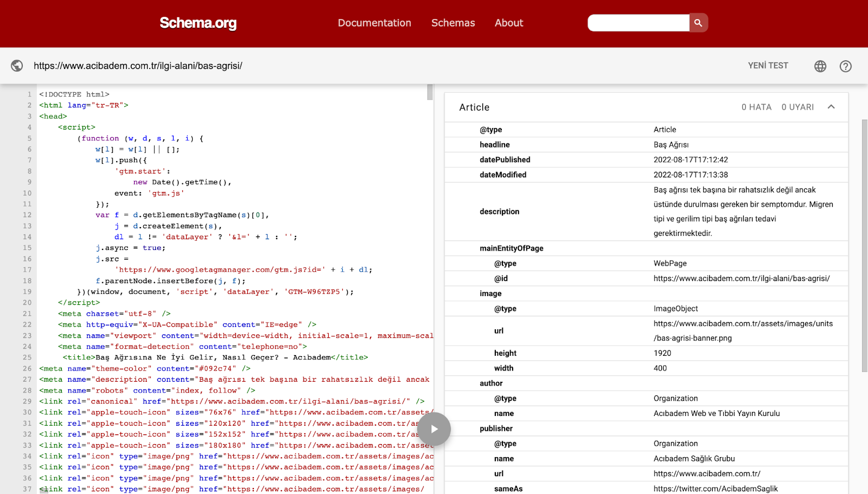868x494 pixels.
Task: Select the description property label
Action: [x=500, y=211]
